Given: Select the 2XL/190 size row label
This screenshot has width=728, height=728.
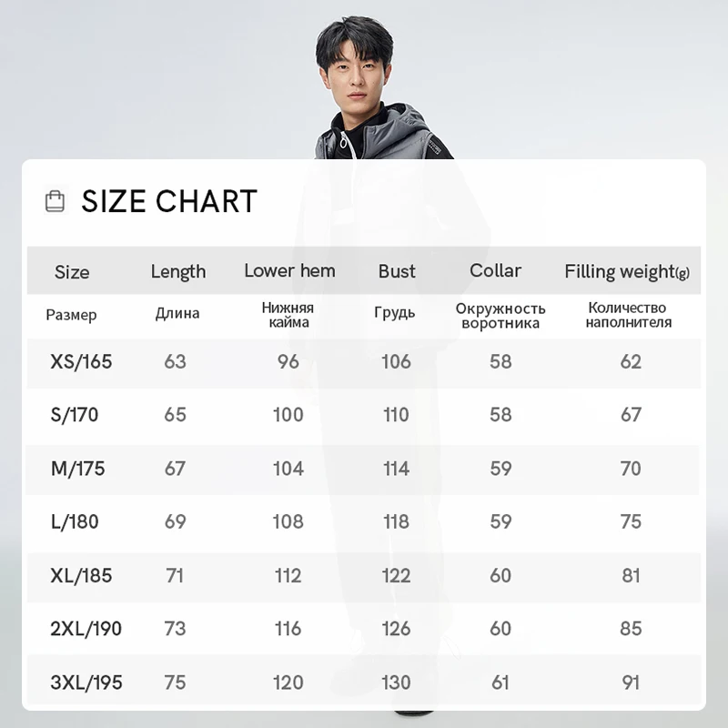Looking at the screenshot, I should point(86,629).
